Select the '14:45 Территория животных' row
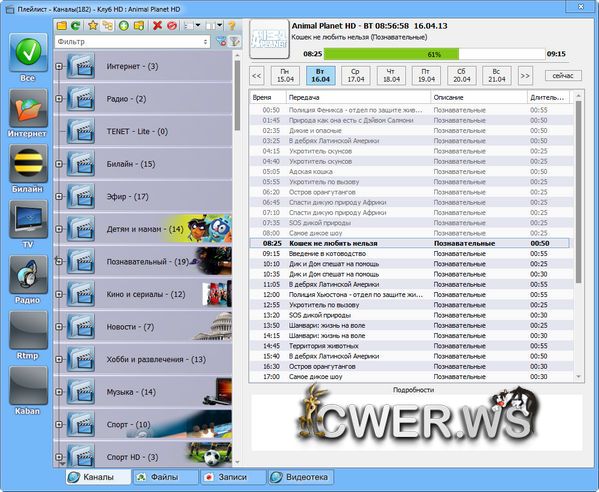This screenshot has width=599, height=492. click(410, 346)
